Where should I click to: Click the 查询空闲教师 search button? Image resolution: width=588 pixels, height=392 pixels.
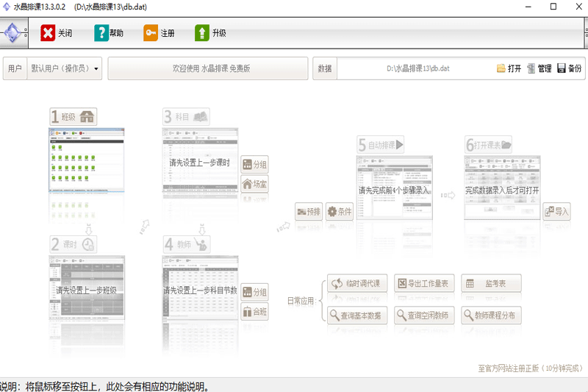point(424,315)
